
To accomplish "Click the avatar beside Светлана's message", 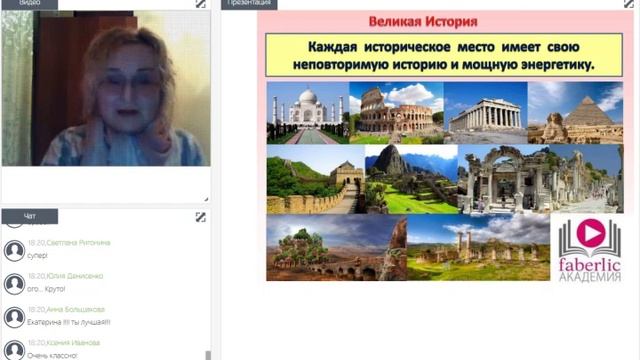I will pyautogui.click(x=14, y=250).
